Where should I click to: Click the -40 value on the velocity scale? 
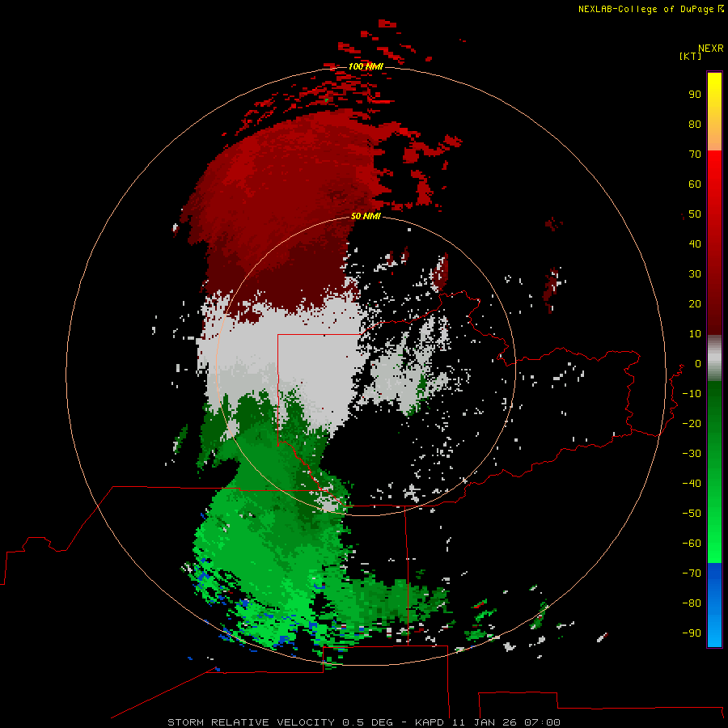tap(692, 484)
